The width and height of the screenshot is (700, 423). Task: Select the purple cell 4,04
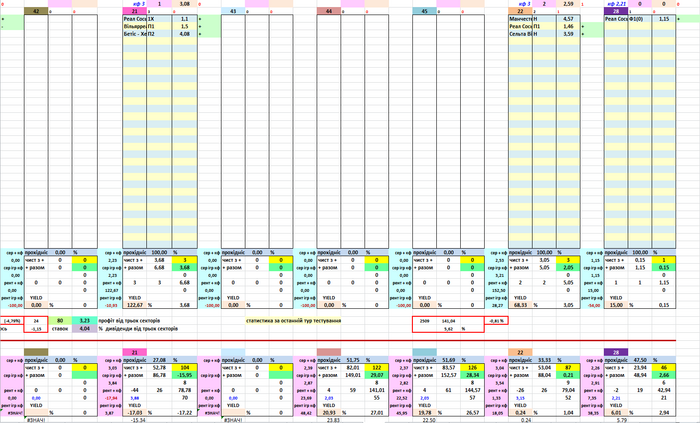pos(85,328)
